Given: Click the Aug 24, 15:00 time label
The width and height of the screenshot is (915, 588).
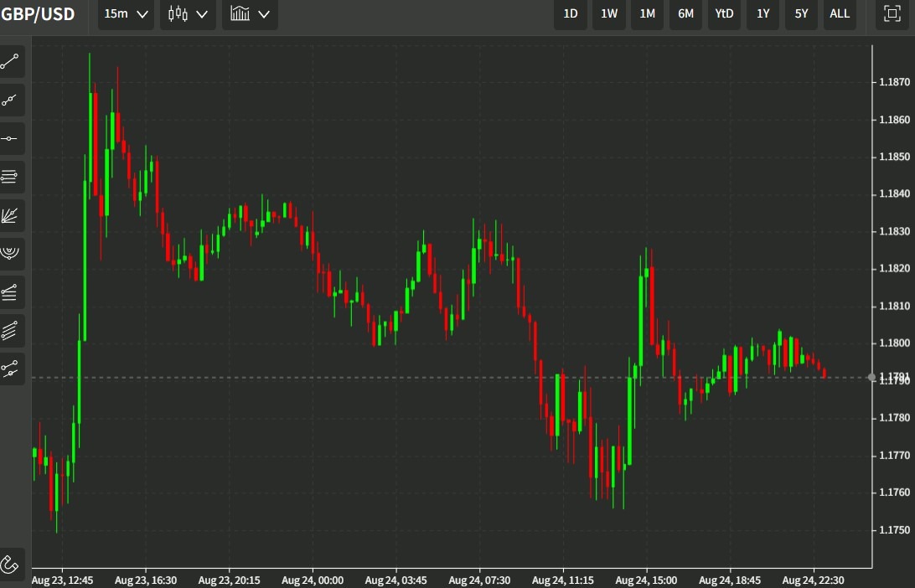Looking at the screenshot, I should 646,580.
